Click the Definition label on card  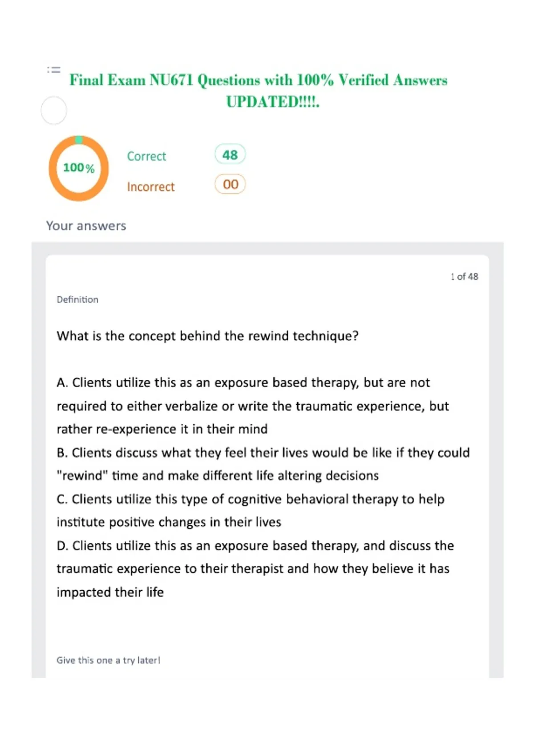(x=77, y=299)
